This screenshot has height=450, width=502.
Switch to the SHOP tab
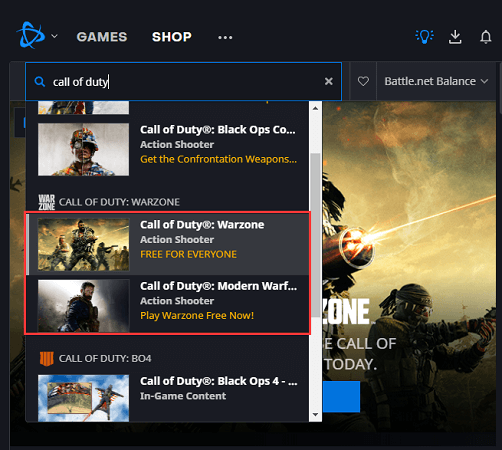coord(172,37)
